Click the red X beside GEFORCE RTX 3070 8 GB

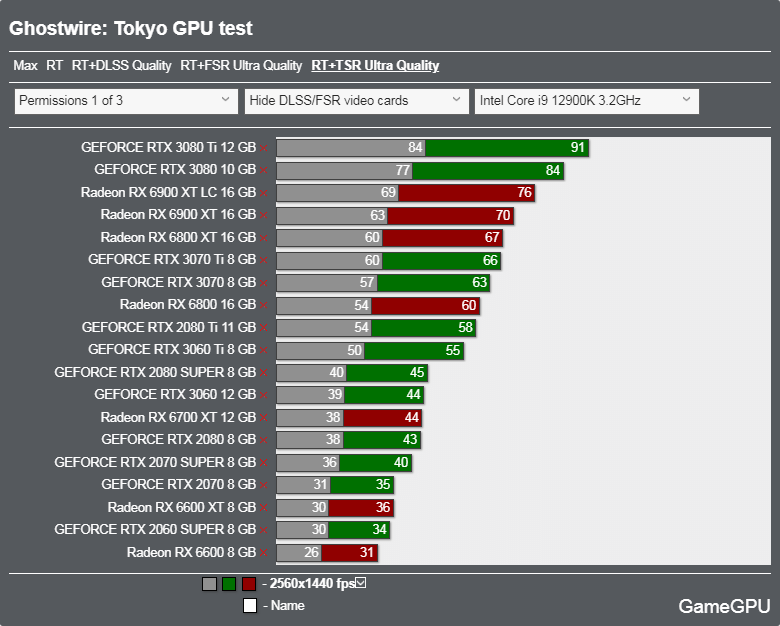point(264,283)
